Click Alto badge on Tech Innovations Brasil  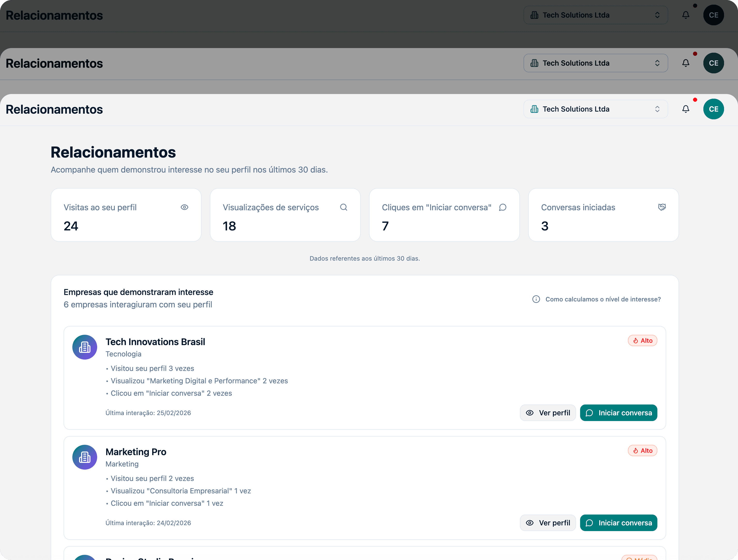pos(642,340)
